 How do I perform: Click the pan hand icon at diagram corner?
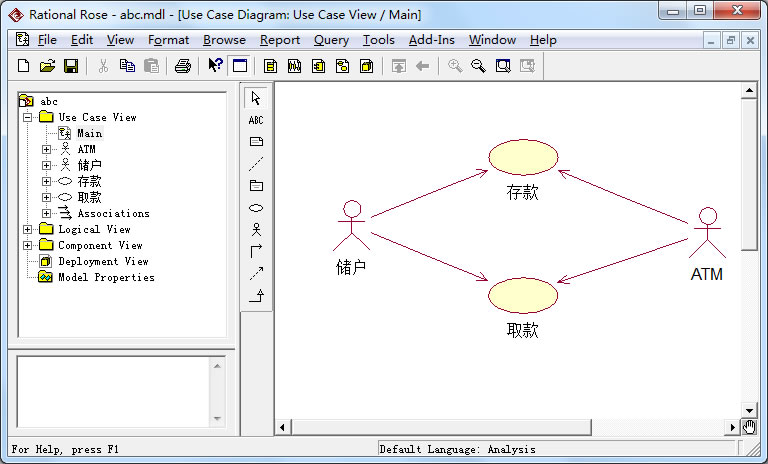(x=749, y=427)
